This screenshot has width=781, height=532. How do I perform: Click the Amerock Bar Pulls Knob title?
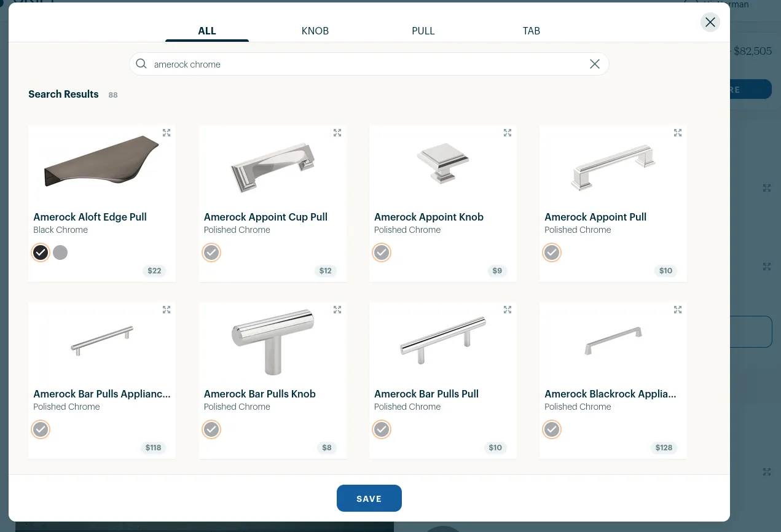tap(260, 394)
